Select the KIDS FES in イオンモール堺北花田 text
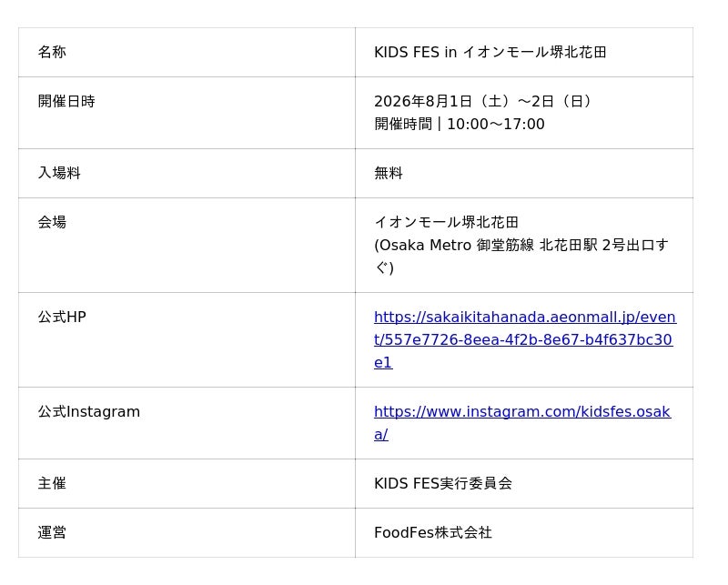 [490, 52]
